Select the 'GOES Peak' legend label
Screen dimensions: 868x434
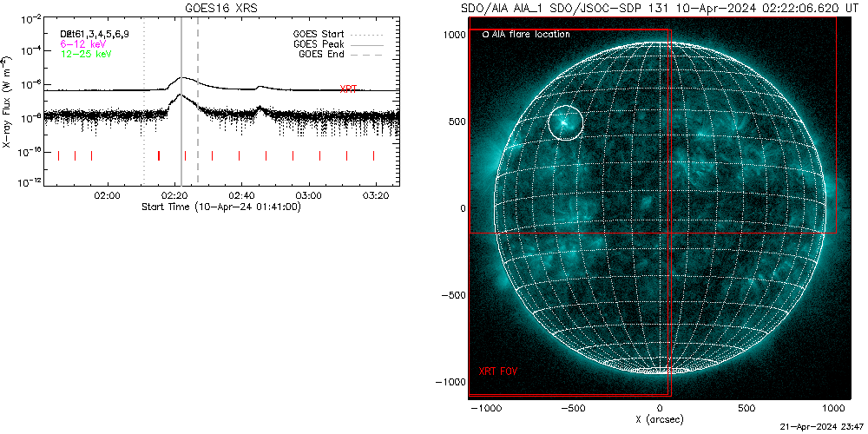(319, 44)
